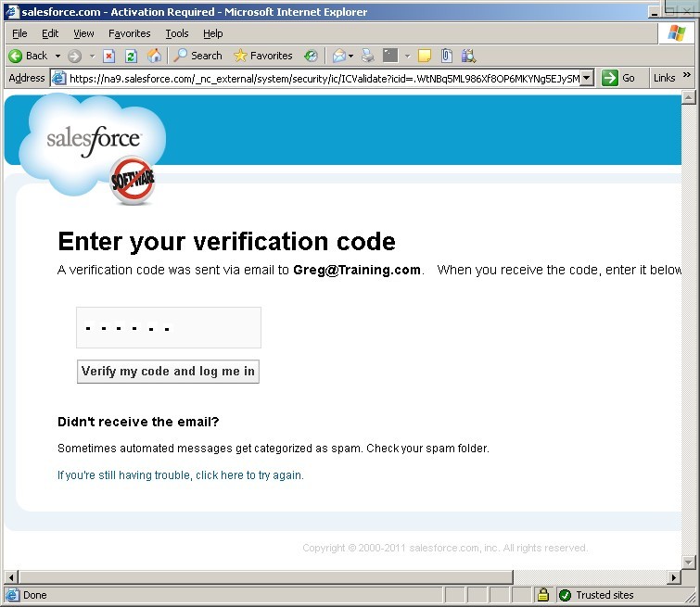Stop page loading with red X icon
700x607 pixels.
(x=108, y=56)
